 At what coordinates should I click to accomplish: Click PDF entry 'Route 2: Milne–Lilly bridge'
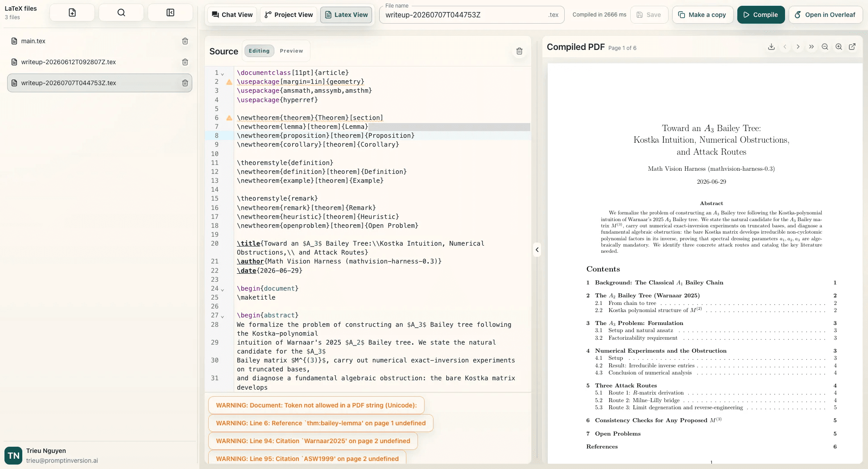point(644,400)
